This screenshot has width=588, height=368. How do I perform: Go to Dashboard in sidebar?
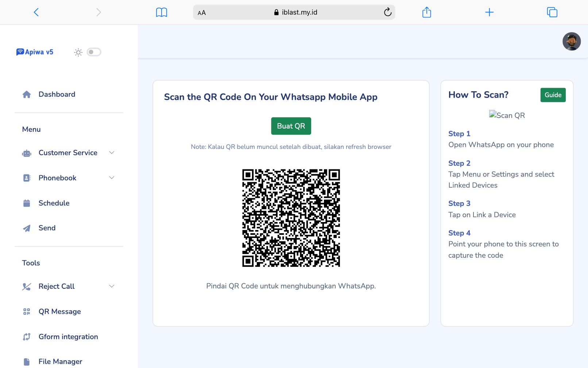tap(57, 94)
